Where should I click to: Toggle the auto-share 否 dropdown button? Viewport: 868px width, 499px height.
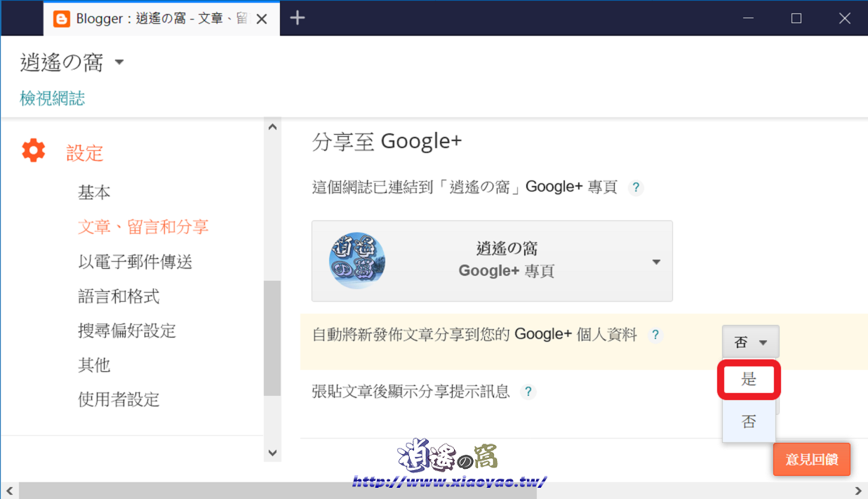pos(750,342)
